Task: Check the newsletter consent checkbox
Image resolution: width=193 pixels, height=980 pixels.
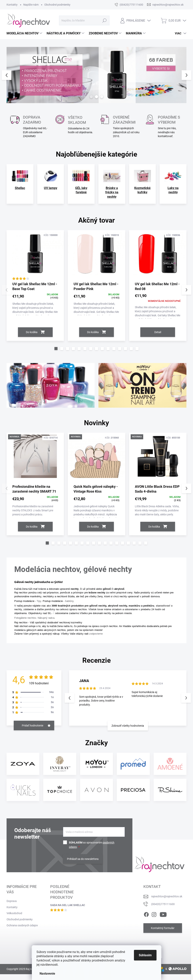Action: (x=65, y=842)
